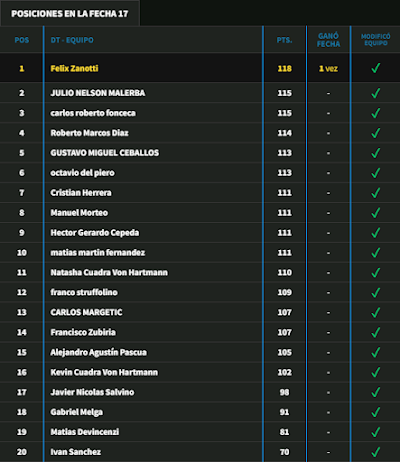Click the GANÓ FECHA column header
Image resolution: width=400 pixels, height=462 pixels.
(x=328, y=40)
